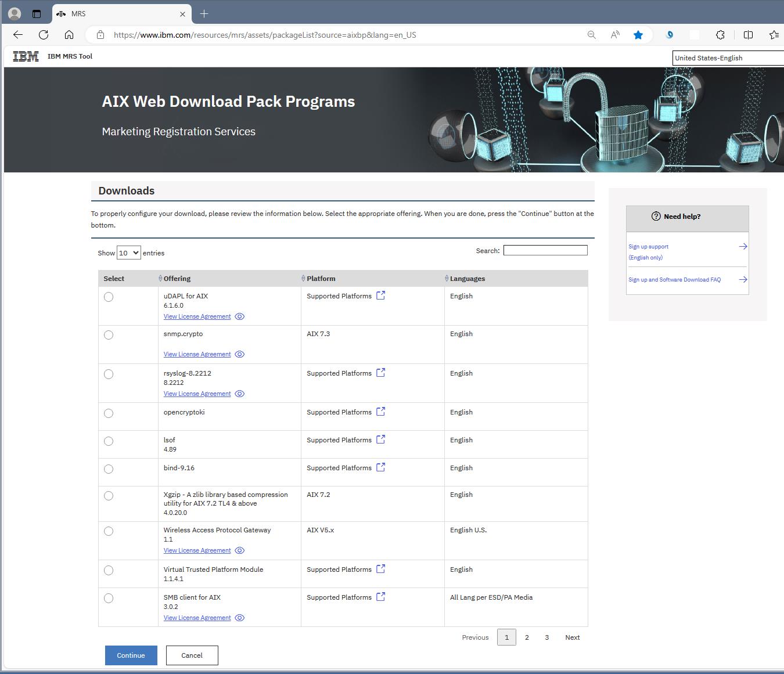784x674 pixels.
Task: Go to page 2 of results
Action: [x=527, y=637]
